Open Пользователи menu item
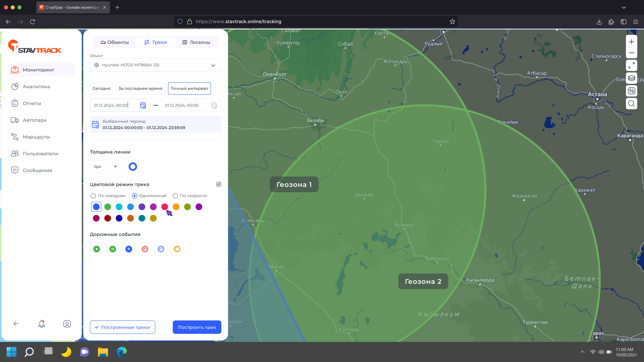The image size is (644, 362). pos(42,154)
